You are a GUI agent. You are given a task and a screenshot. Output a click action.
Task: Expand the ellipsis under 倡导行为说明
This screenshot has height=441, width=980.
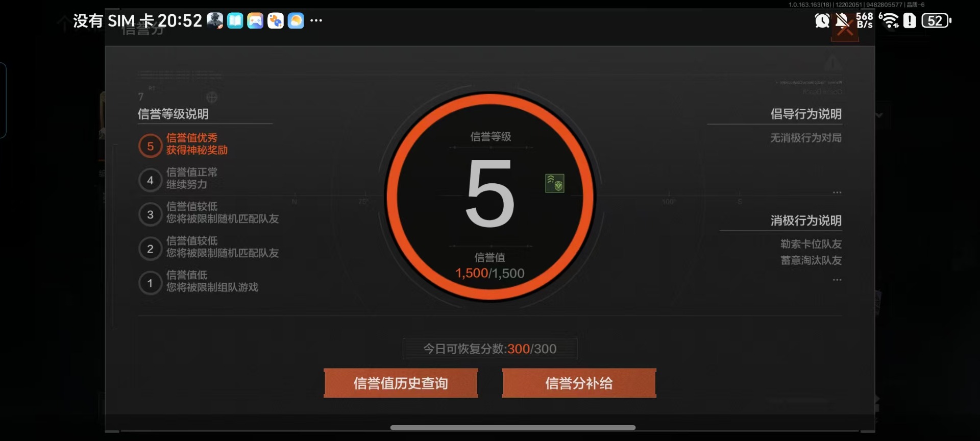837,192
